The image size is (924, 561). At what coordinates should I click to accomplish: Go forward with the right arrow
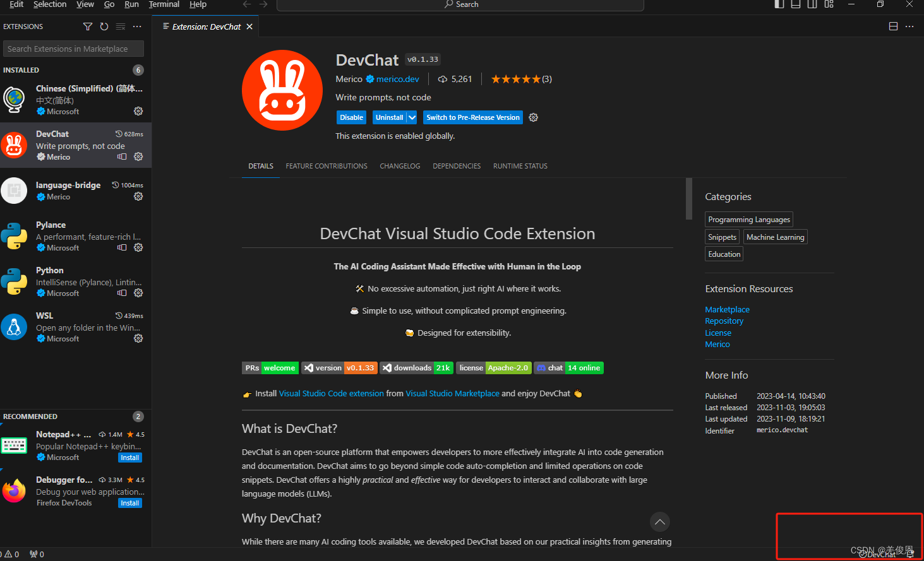263,4
